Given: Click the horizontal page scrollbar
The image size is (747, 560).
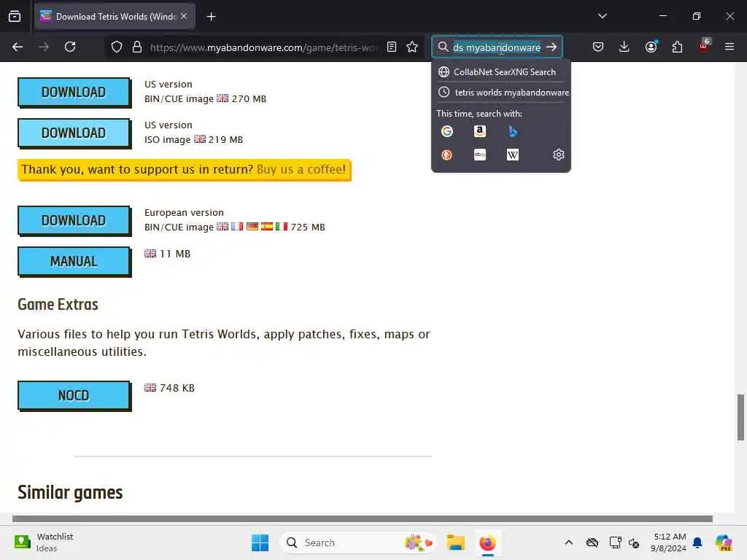Looking at the screenshot, I should pos(363,518).
